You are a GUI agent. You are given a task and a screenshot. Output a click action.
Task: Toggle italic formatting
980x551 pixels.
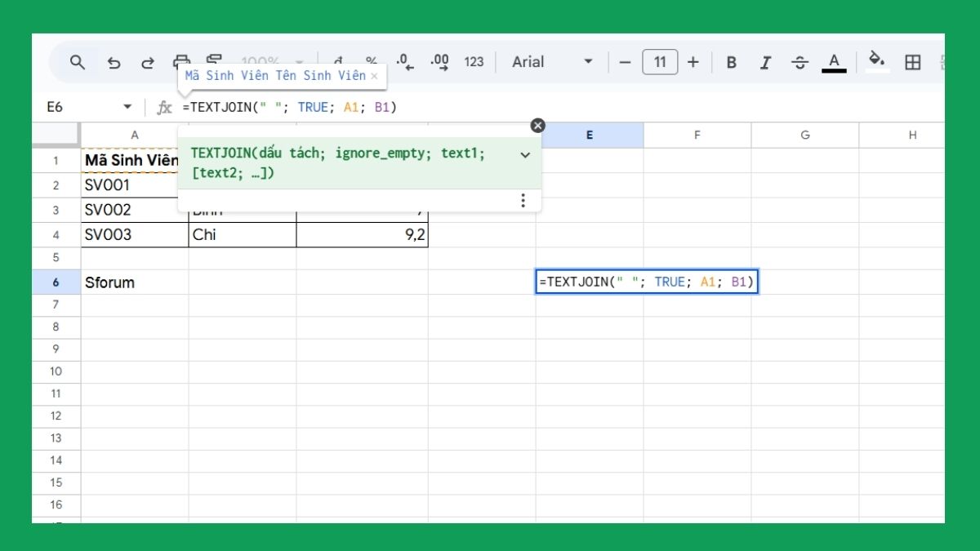coord(765,61)
